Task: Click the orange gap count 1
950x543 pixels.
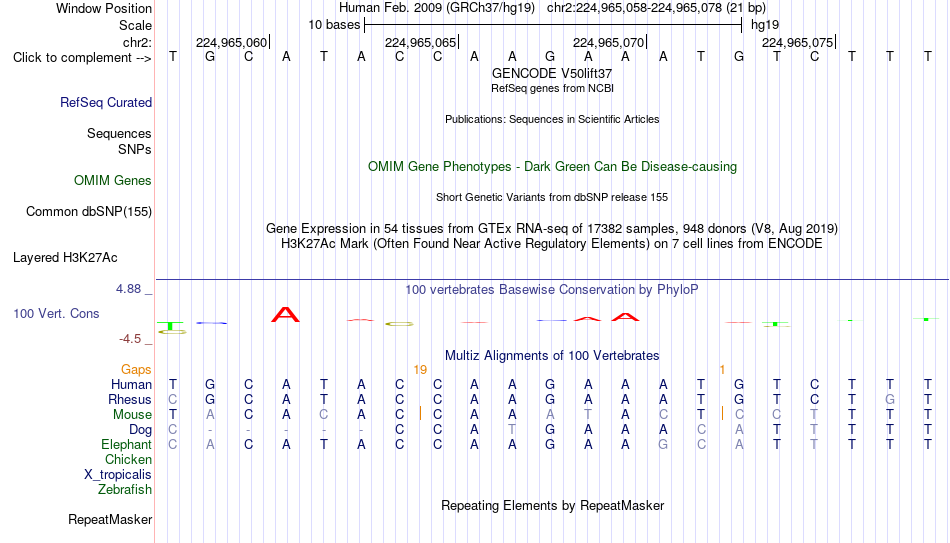Action: point(722,370)
